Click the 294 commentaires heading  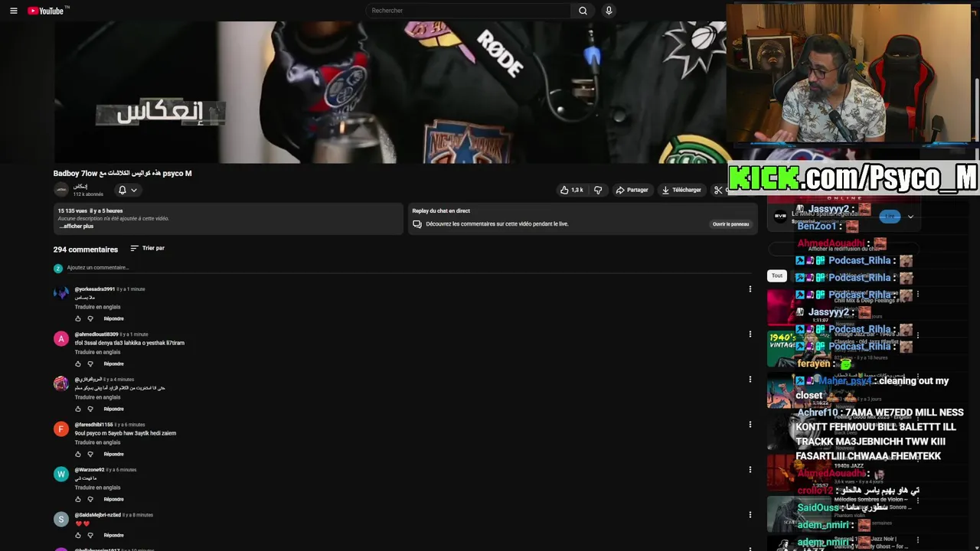pyautogui.click(x=86, y=249)
